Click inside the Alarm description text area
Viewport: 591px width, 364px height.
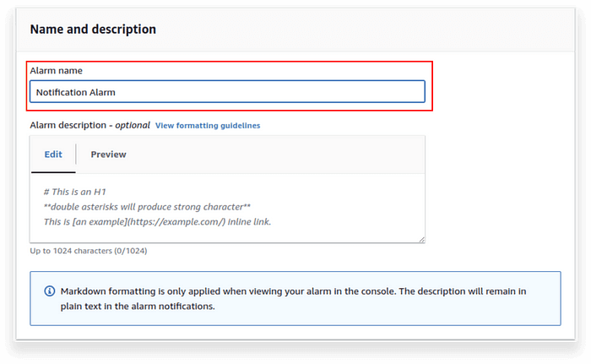(227, 208)
